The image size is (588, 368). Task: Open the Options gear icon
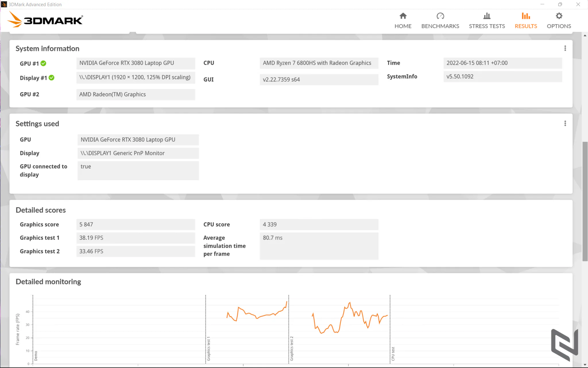tap(559, 16)
